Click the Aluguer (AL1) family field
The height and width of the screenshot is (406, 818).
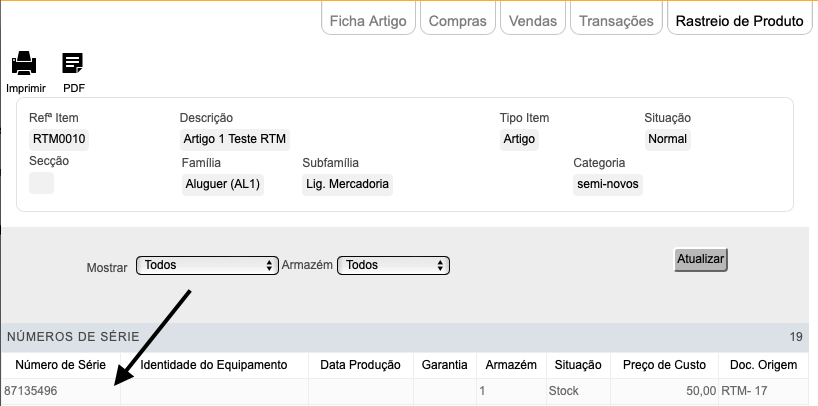223,184
